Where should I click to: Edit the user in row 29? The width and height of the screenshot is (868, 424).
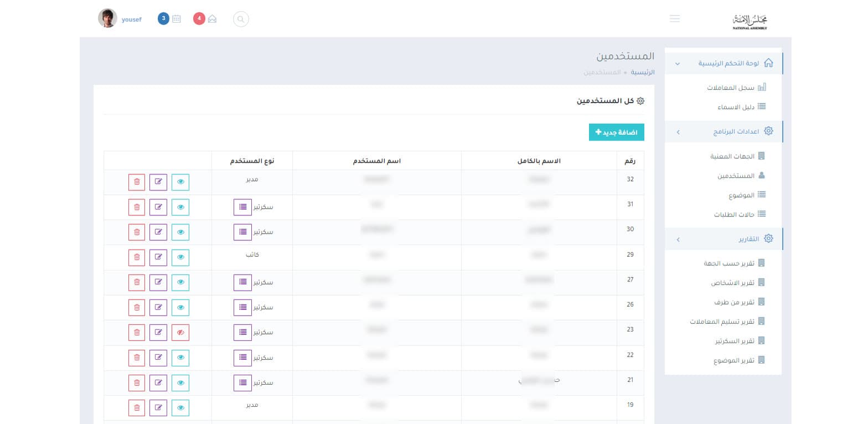tap(159, 257)
